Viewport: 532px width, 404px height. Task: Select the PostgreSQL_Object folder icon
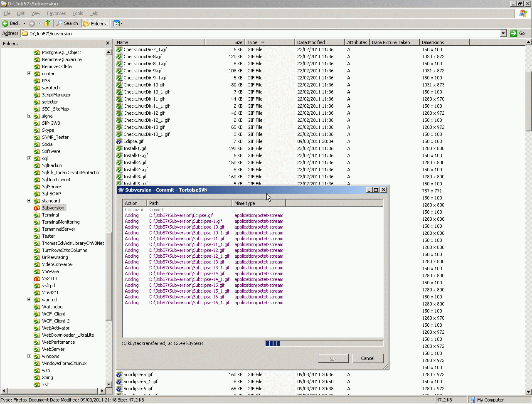click(37, 52)
